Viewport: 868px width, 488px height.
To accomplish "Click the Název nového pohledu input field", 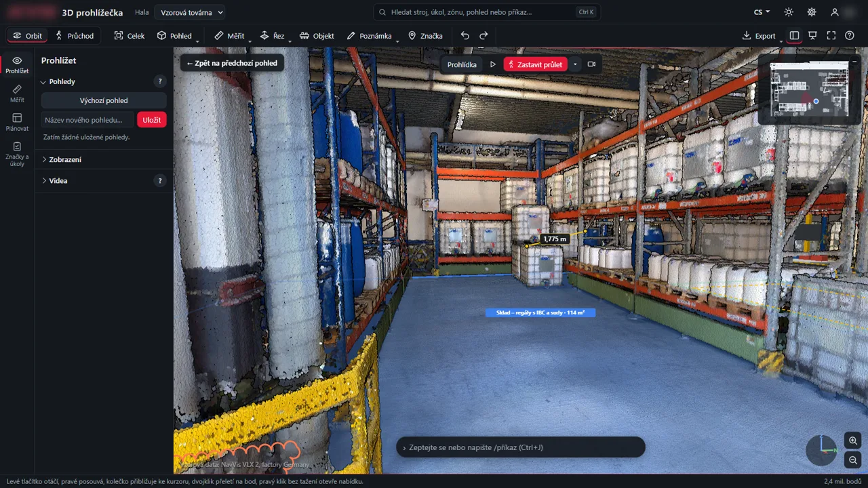I will coord(87,120).
